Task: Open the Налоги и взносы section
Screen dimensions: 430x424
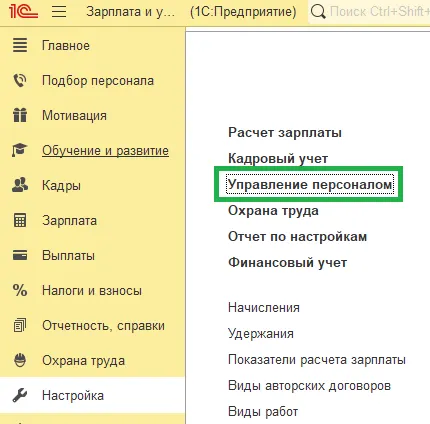Action: pyautogui.click(x=92, y=291)
